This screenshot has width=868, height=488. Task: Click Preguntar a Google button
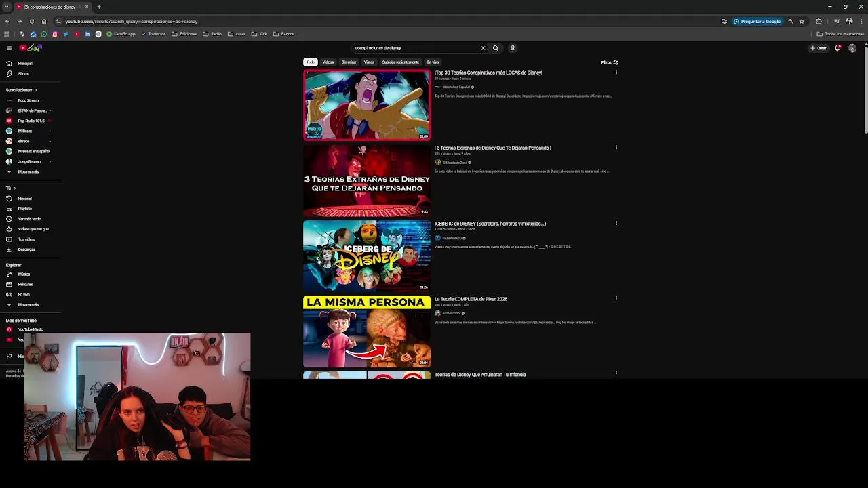click(757, 22)
